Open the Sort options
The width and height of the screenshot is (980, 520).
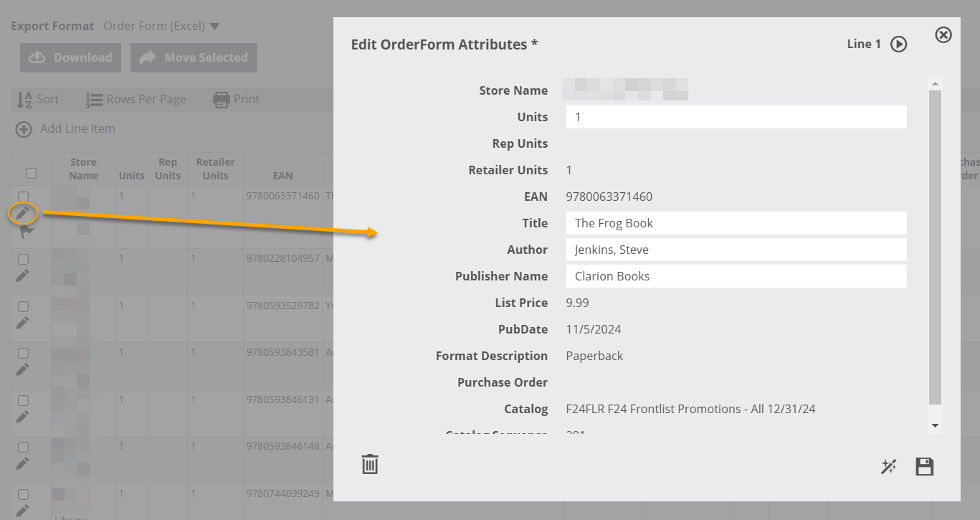[x=38, y=100]
